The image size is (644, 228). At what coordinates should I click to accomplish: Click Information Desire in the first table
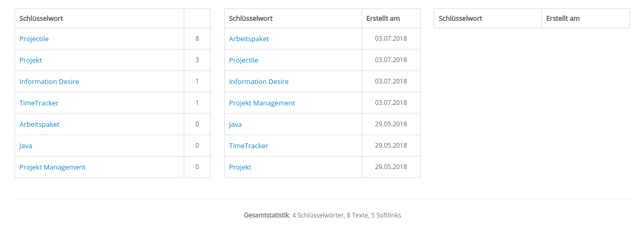pyautogui.click(x=49, y=81)
